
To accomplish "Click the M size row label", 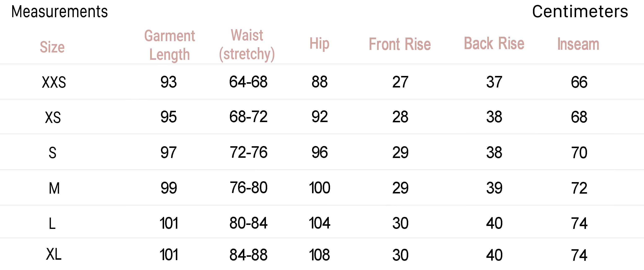I will click(54, 188).
